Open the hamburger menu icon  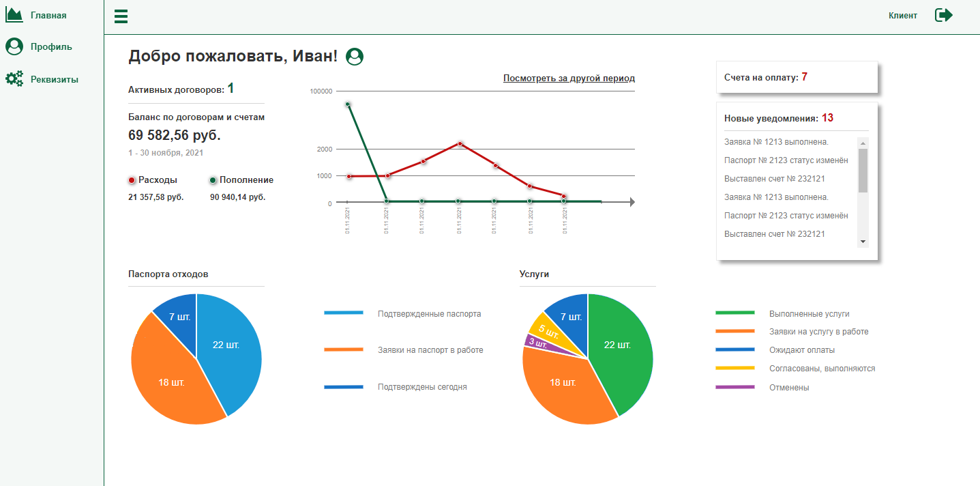pyautogui.click(x=121, y=16)
